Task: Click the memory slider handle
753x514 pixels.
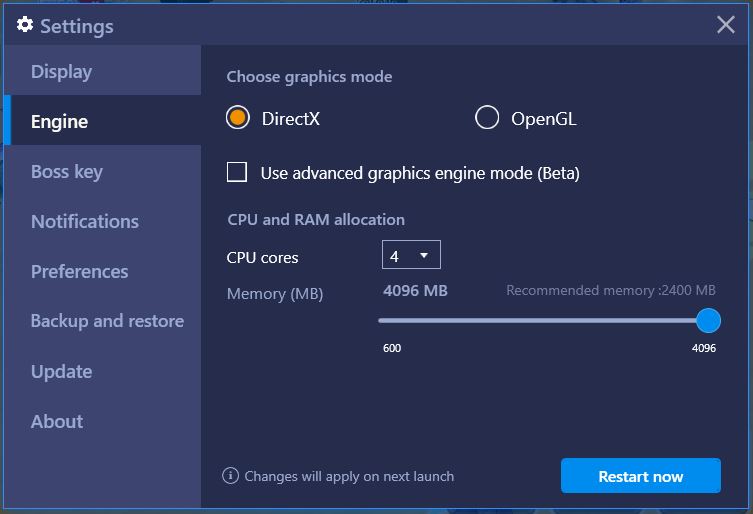Action: point(708,321)
